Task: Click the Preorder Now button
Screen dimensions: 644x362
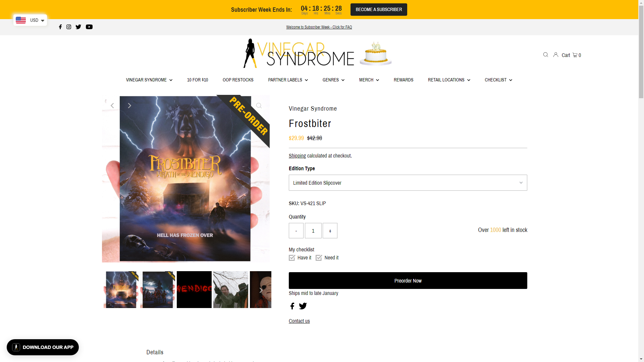Action: tap(408, 281)
